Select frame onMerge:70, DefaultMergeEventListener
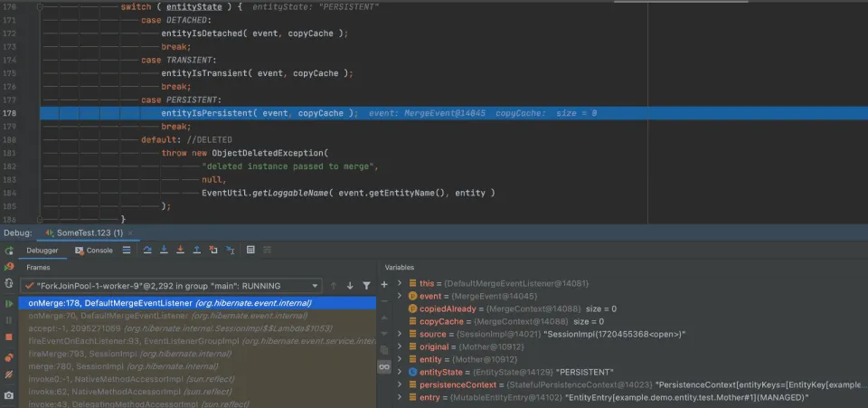Image resolution: width=868 pixels, height=408 pixels. (197, 316)
